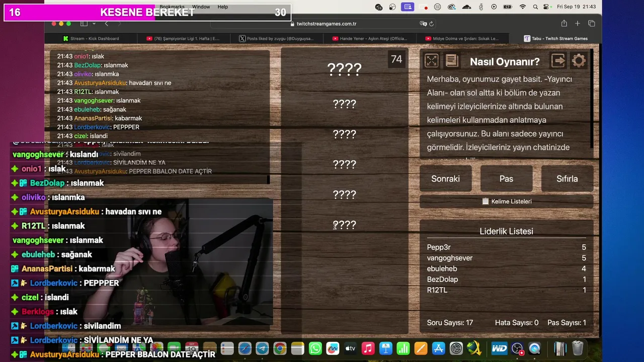Click the battery icon in menu bar
Screen dimensions: 644x362
click(508, 7)
